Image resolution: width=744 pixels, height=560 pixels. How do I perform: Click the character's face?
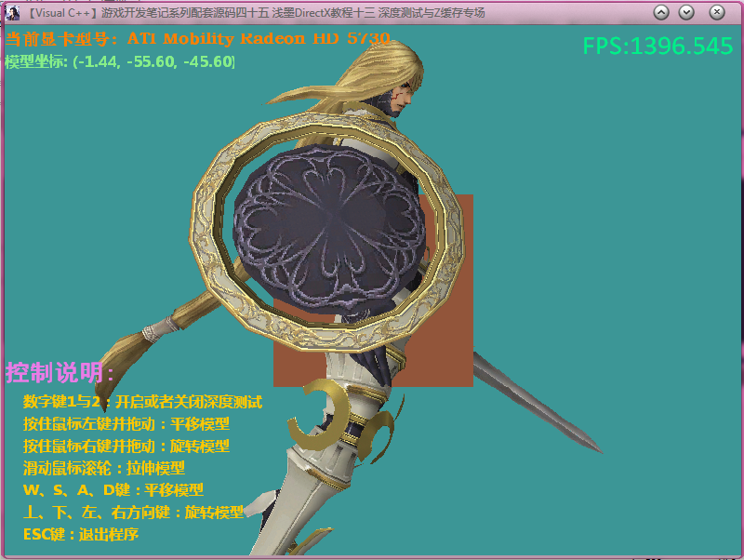click(x=403, y=99)
